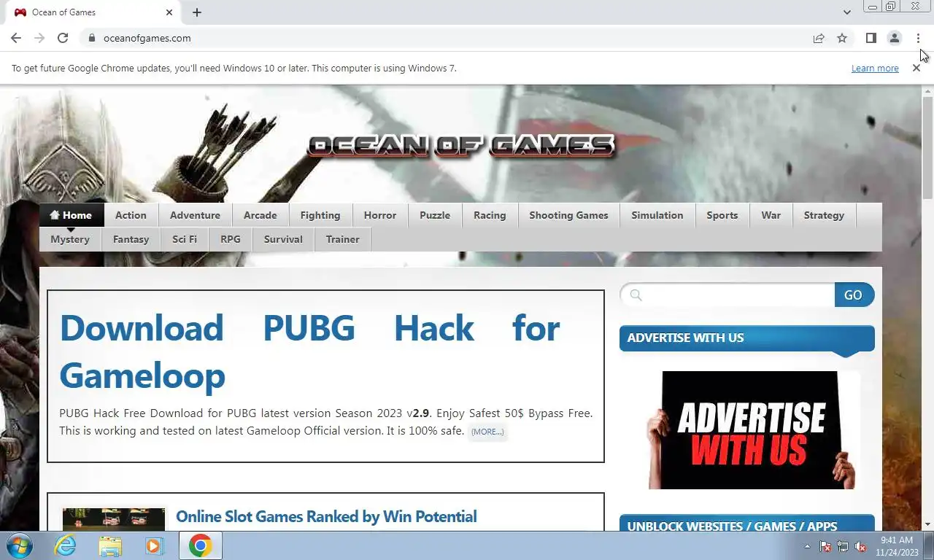The width and height of the screenshot is (934, 560).
Task: Go to the Mystery category
Action: [70, 239]
